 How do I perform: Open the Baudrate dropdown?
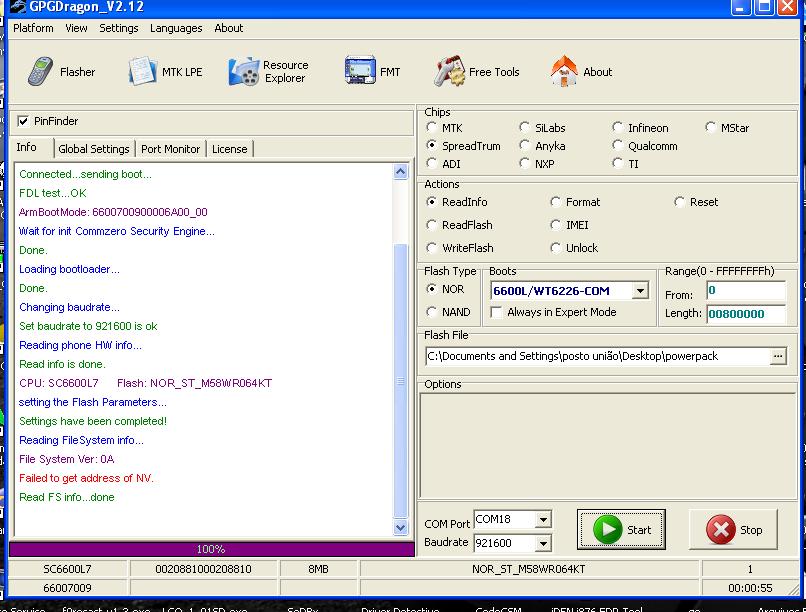tap(543, 543)
